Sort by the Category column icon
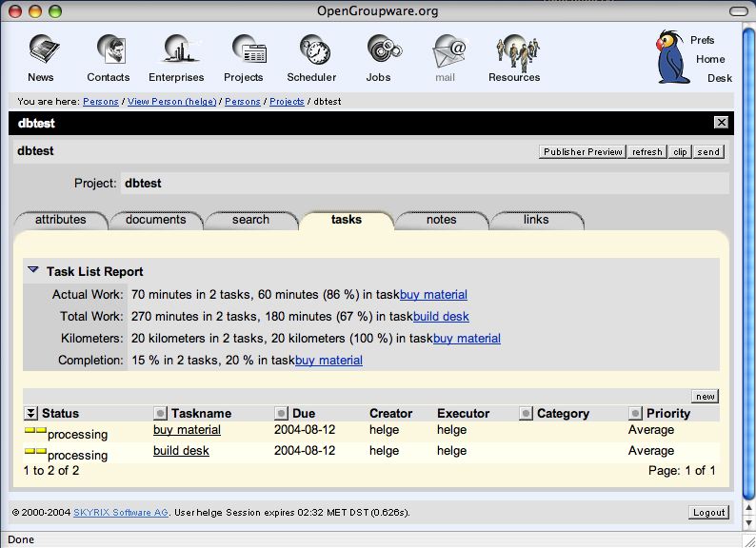The height and width of the screenshot is (548, 756). [x=526, y=413]
